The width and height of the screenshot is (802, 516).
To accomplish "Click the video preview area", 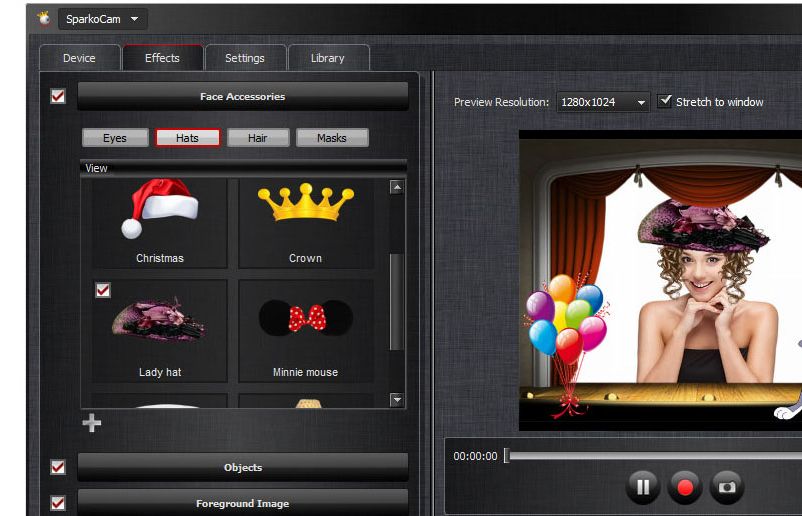I will [660, 280].
